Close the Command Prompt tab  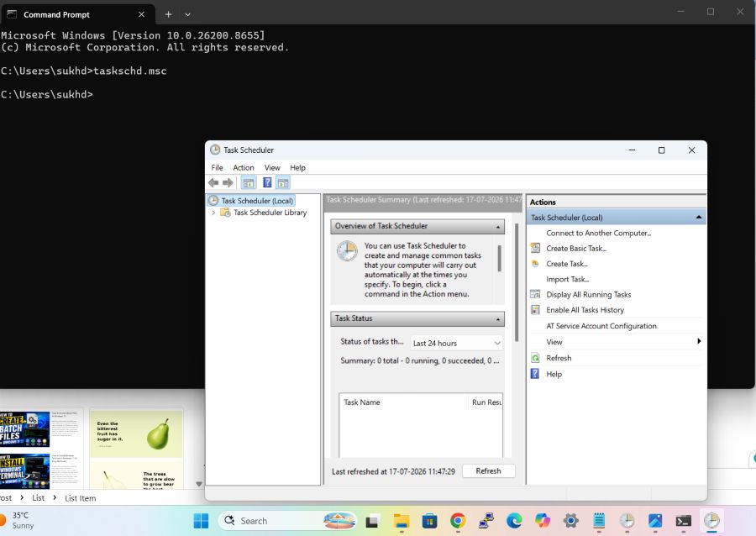tap(141, 14)
